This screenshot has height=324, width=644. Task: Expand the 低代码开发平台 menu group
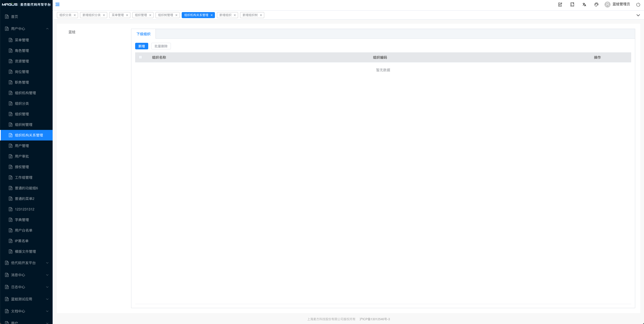point(26,263)
